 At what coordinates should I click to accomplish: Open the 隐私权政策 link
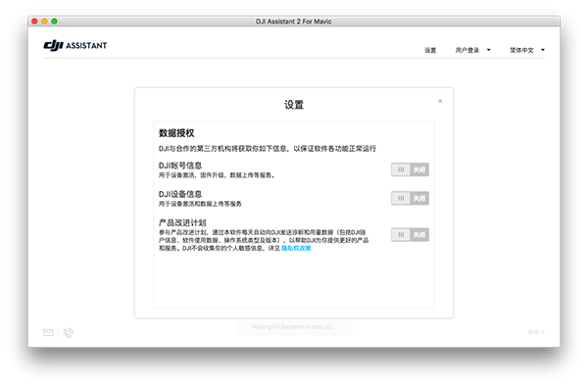point(296,248)
